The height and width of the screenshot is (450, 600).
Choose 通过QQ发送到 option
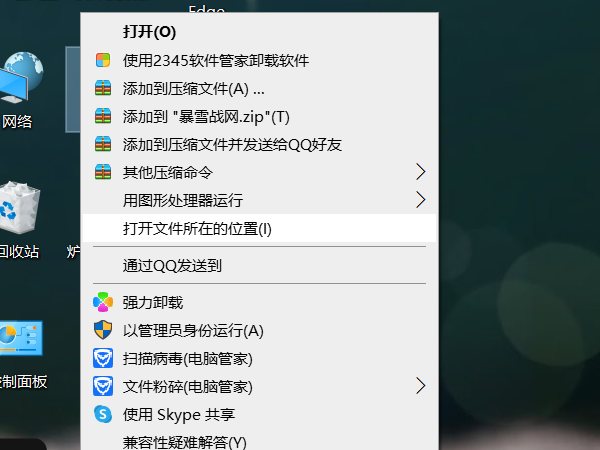pos(259,265)
